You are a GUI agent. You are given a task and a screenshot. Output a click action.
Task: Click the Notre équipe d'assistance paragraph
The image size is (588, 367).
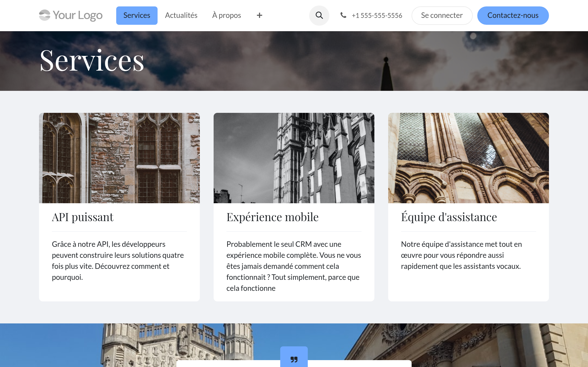pyautogui.click(x=461, y=255)
